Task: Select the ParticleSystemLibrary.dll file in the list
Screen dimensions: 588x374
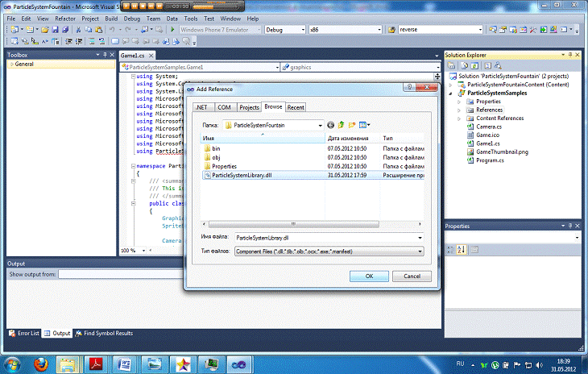Action: point(242,175)
